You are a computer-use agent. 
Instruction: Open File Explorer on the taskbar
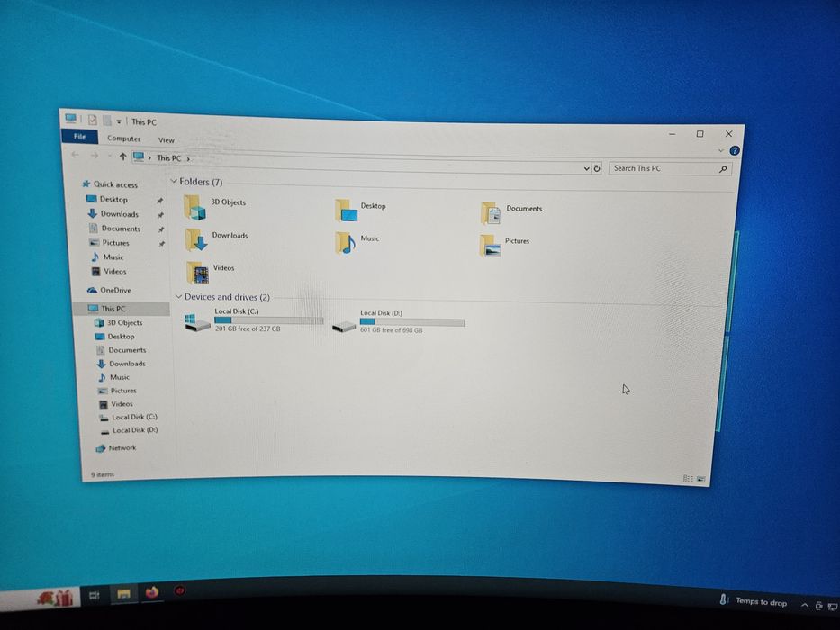pos(123,594)
